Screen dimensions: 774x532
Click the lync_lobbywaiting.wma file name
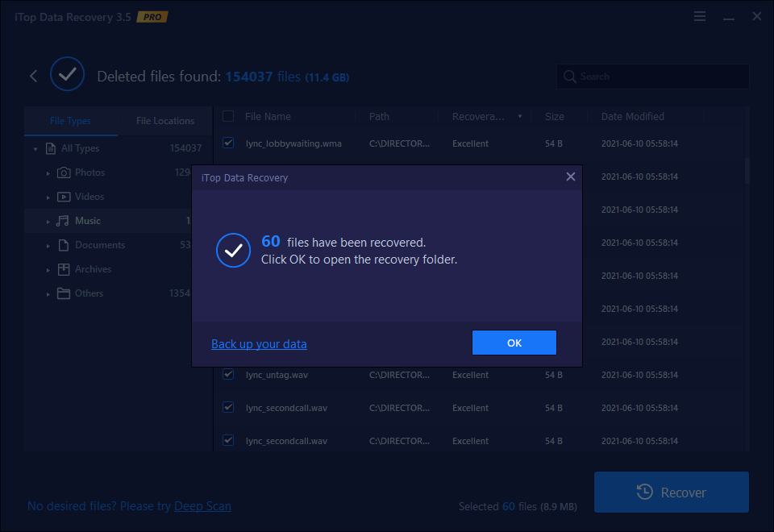[293, 143]
